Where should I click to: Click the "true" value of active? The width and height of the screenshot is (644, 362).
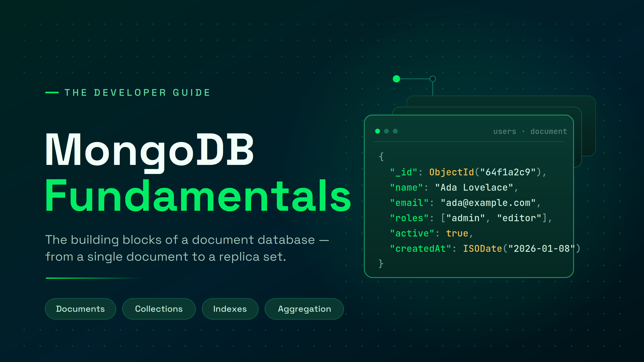[x=457, y=233]
